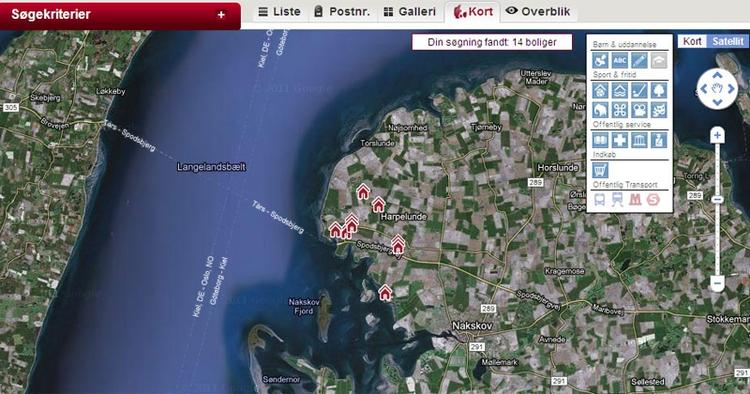
Task: Toggle red S-train stations icon
Action: tap(653, 199)
